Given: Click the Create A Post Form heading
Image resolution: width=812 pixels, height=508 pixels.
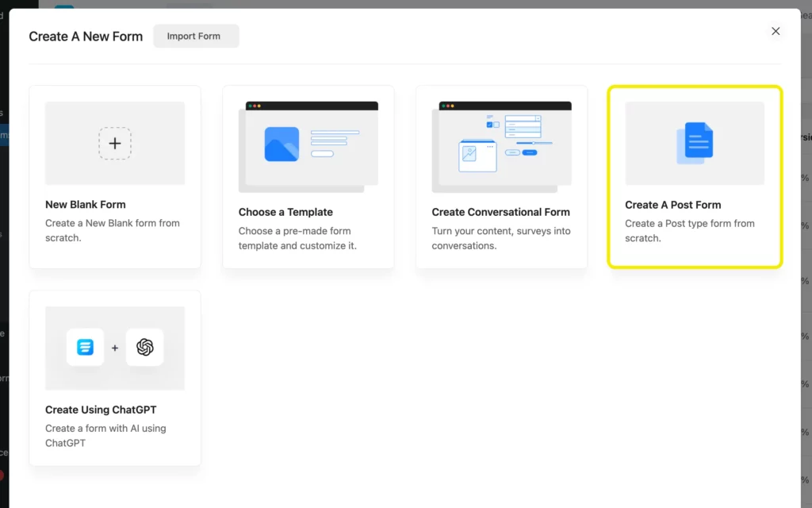Looking at the screenshot, I should (x=672, y=204).
